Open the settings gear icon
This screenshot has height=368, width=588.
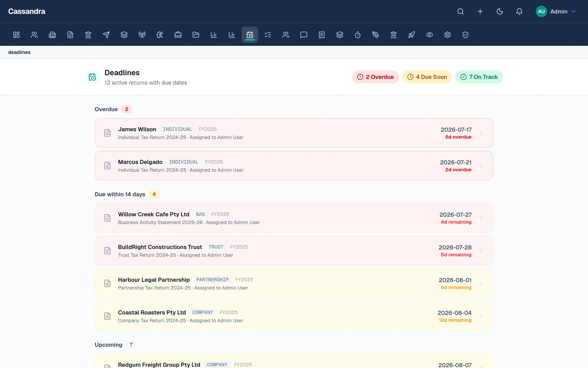click(447, 35)
